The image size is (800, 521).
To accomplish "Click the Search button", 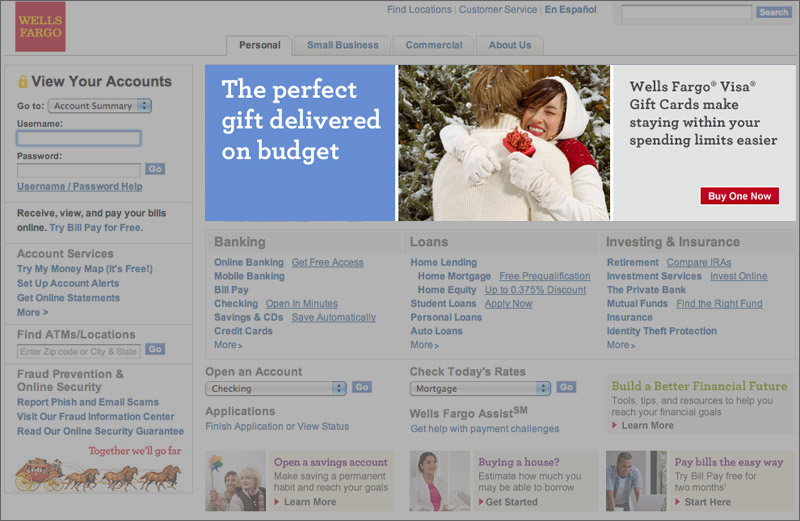I will (773, 12).
